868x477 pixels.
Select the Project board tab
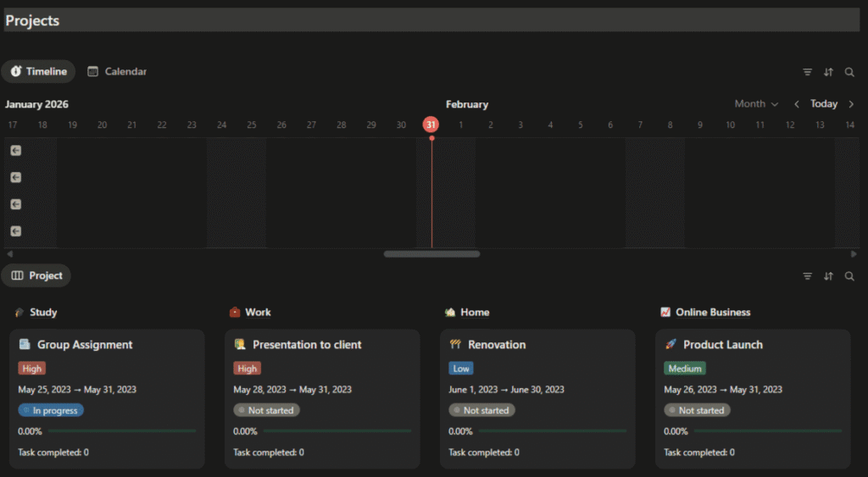(x=36, y=275)
